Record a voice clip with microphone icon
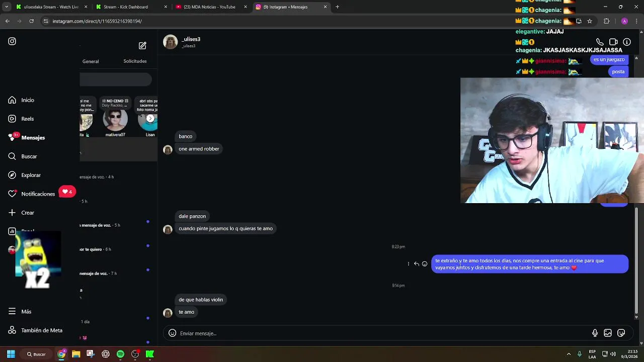This screenshot has width=644, height=362. pos(595,333)
